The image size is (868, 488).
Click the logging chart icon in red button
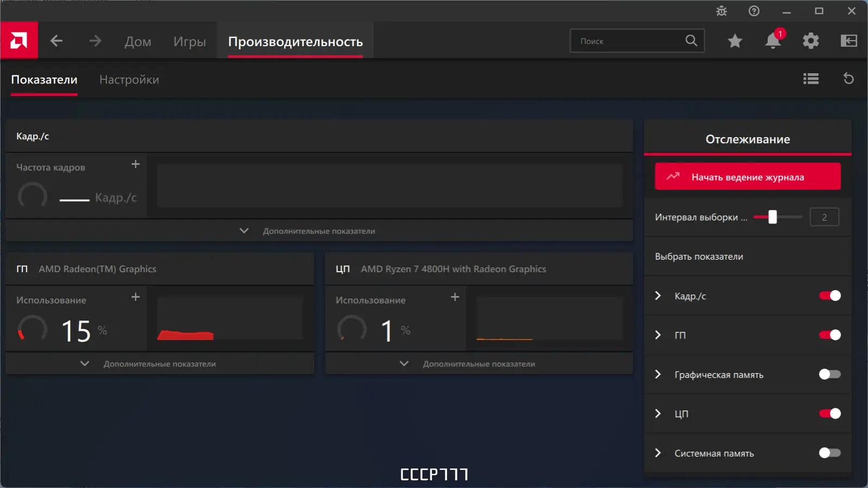[673, 176]
